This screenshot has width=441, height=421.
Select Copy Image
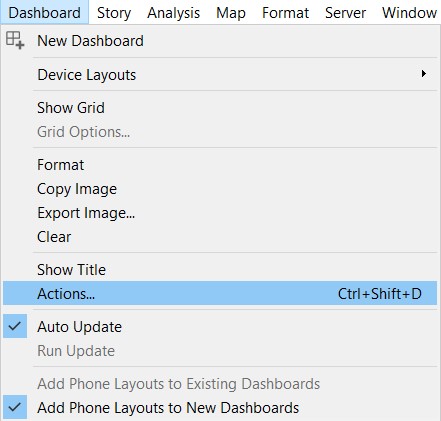pos(220,189)
